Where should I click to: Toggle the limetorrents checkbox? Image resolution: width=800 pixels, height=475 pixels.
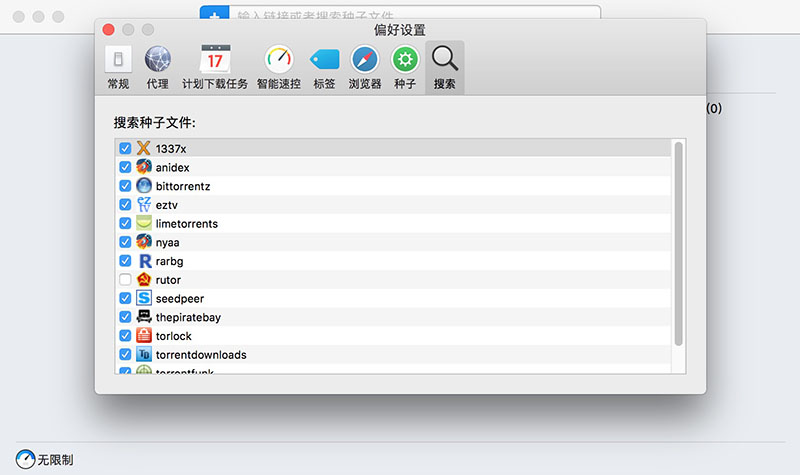click(x=125, y=223)
